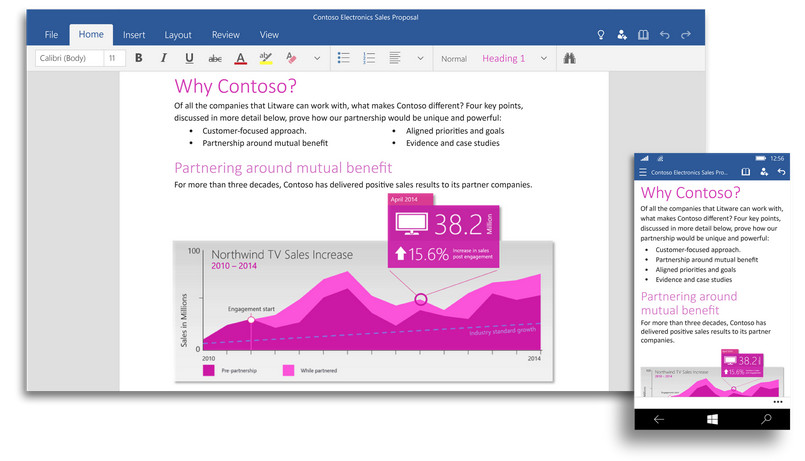Click the document title on phone header

(x=689, y=172)
